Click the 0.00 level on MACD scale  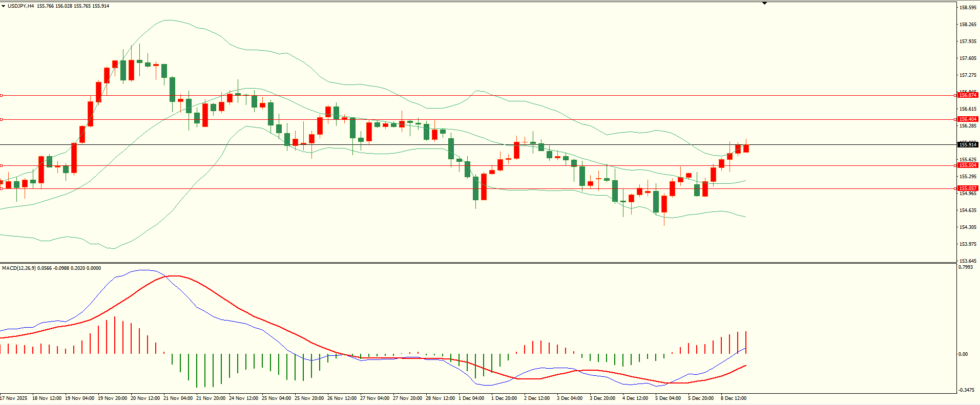963,354
